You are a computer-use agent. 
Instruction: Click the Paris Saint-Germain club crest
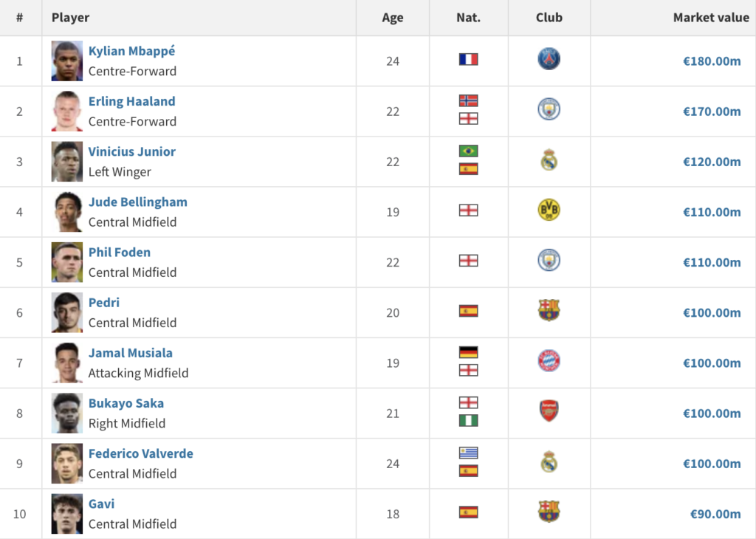(x=549, y=59)
